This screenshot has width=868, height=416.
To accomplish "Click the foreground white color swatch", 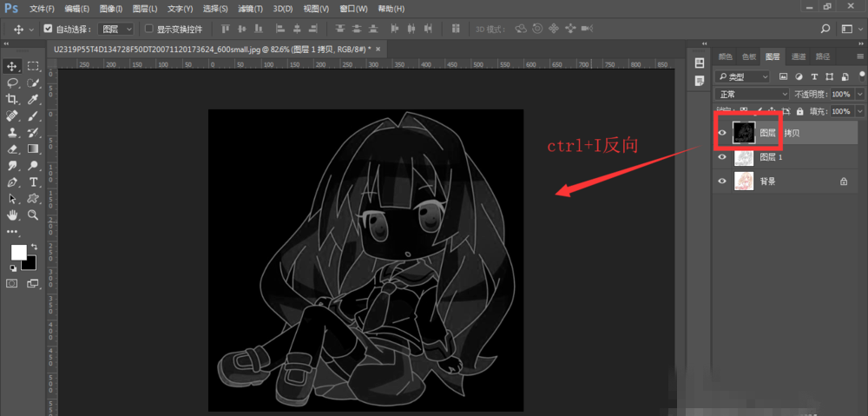I will coord(17,253).
